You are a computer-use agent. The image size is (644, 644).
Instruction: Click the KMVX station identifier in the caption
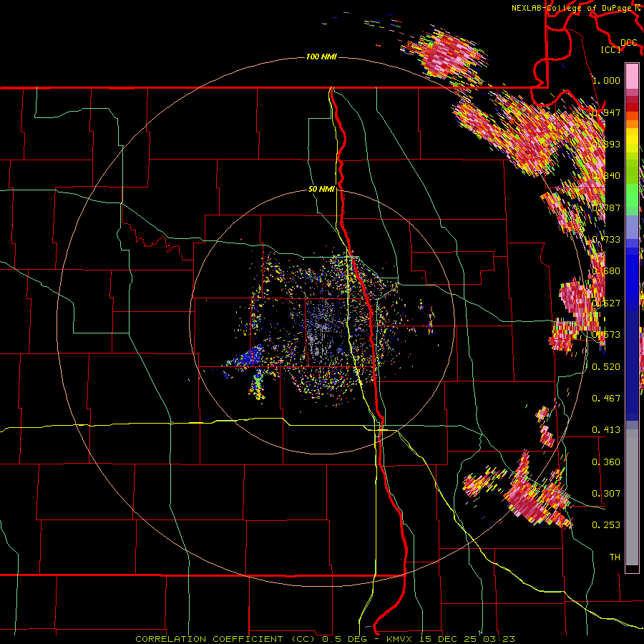(x=399, y=639)
